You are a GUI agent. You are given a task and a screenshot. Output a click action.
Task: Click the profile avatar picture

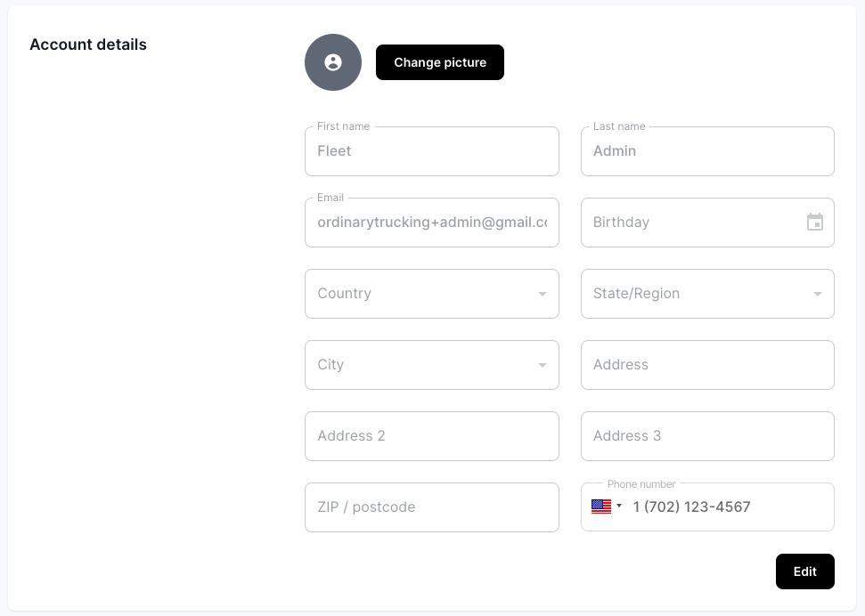pos(332,62)
